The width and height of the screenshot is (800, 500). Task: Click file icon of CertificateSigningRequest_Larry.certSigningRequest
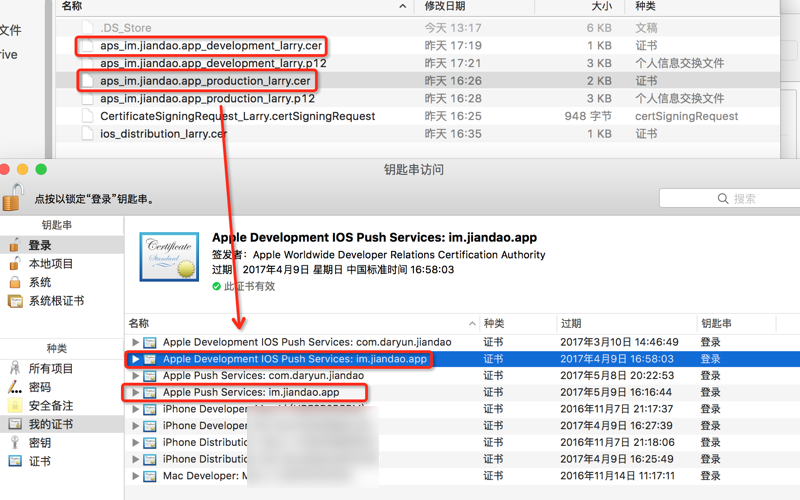[x=88, y=116]
